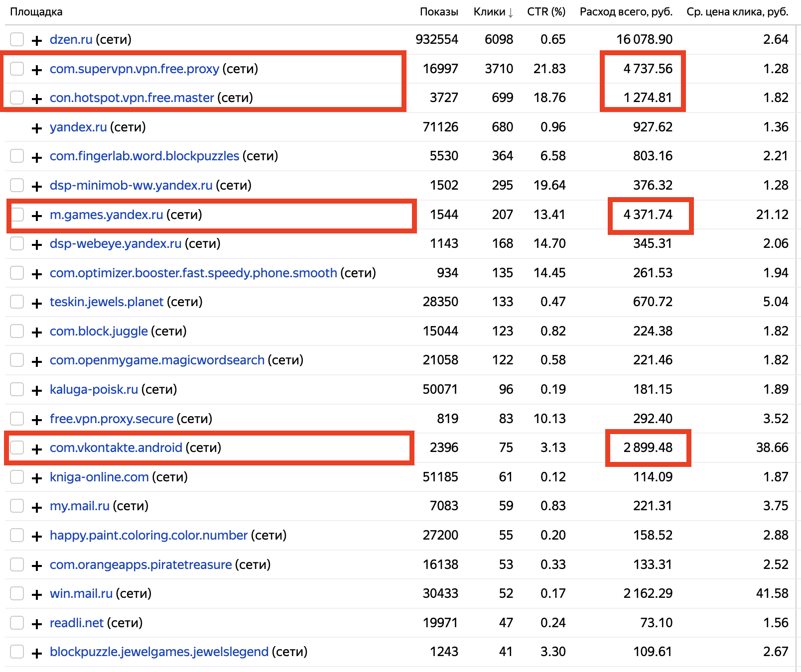801x672 pixels.
Task: Mark the readli.net row checkbox
Action: pos(17,623)
